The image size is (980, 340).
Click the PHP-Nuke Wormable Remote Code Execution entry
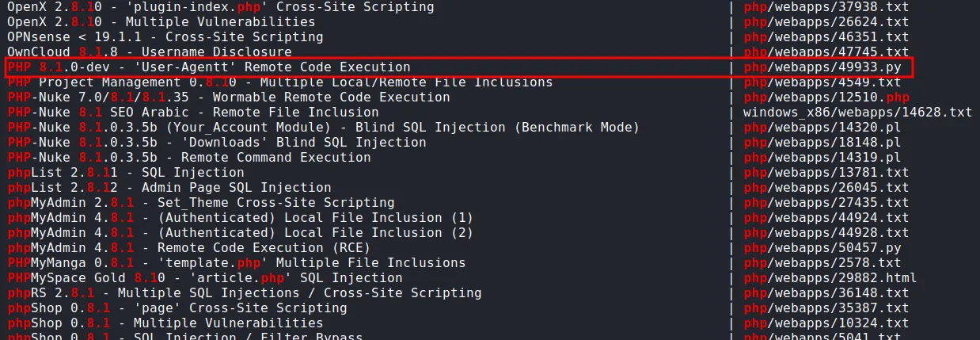click(228, 97)
